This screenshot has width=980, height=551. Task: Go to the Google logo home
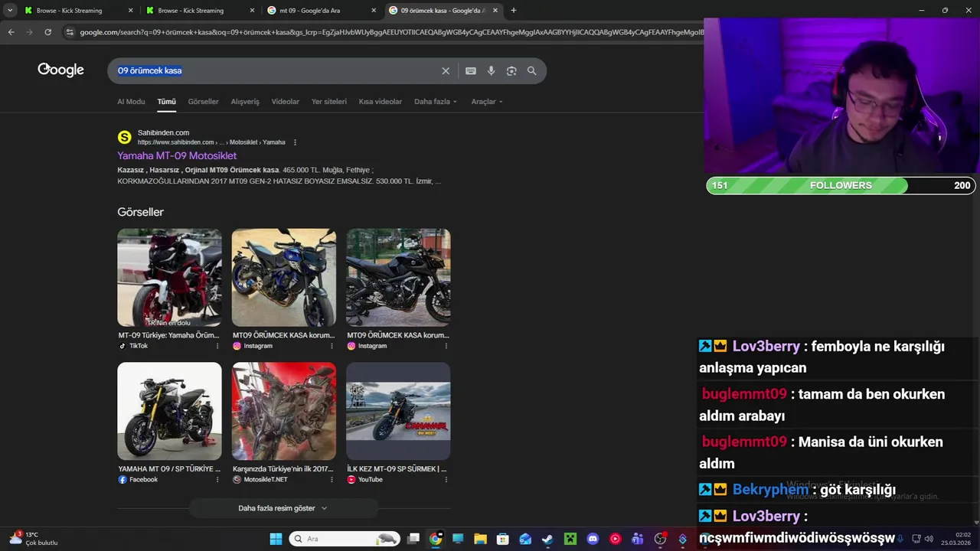pyautogui.click(x=60, y=70)
